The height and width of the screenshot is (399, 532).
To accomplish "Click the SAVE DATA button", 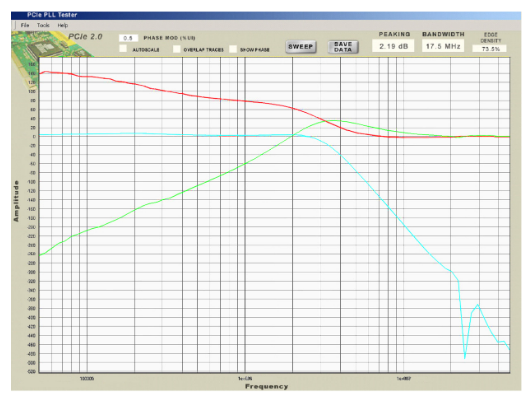I will point(343,47).
